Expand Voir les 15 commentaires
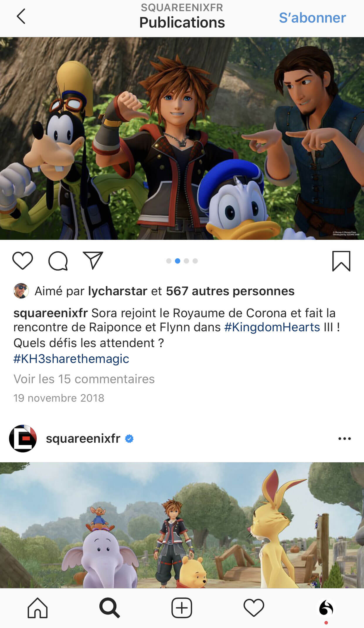 [84, 379]
